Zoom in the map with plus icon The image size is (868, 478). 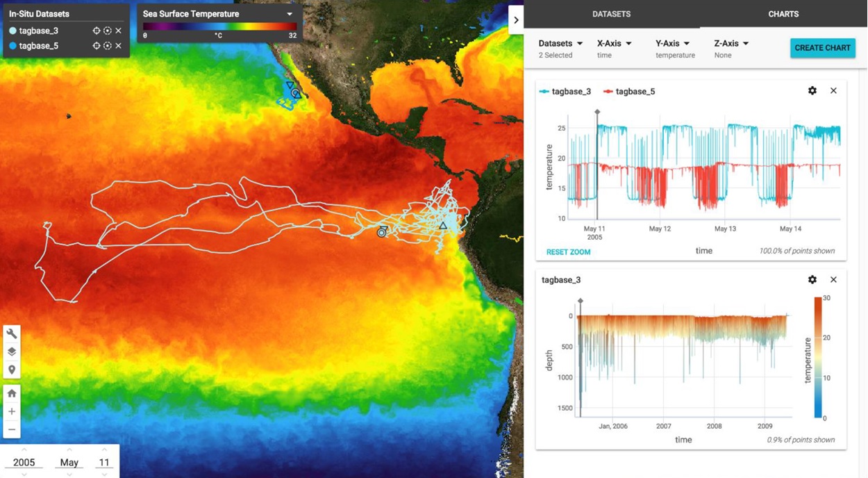pyautogui.click(x=12, y=411)
